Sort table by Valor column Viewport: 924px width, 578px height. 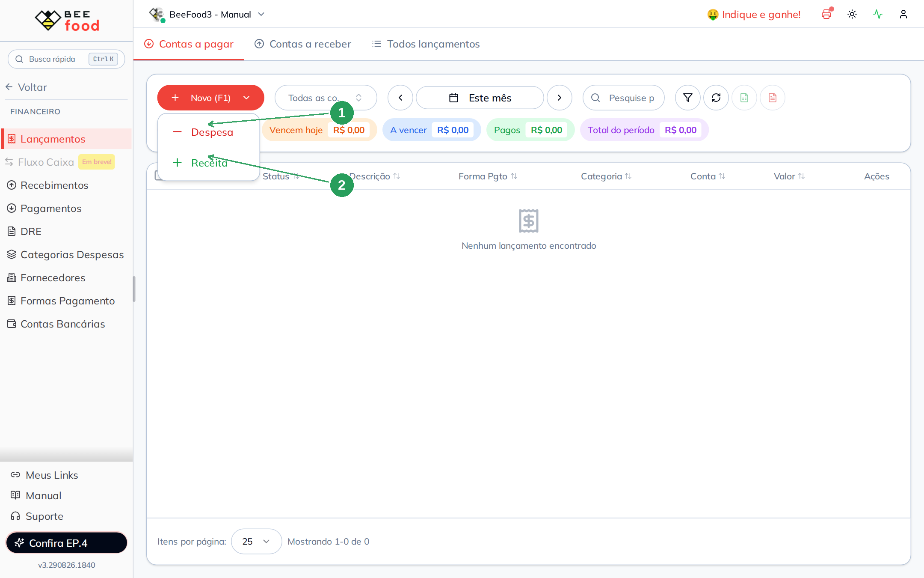[x=789, y=176]
